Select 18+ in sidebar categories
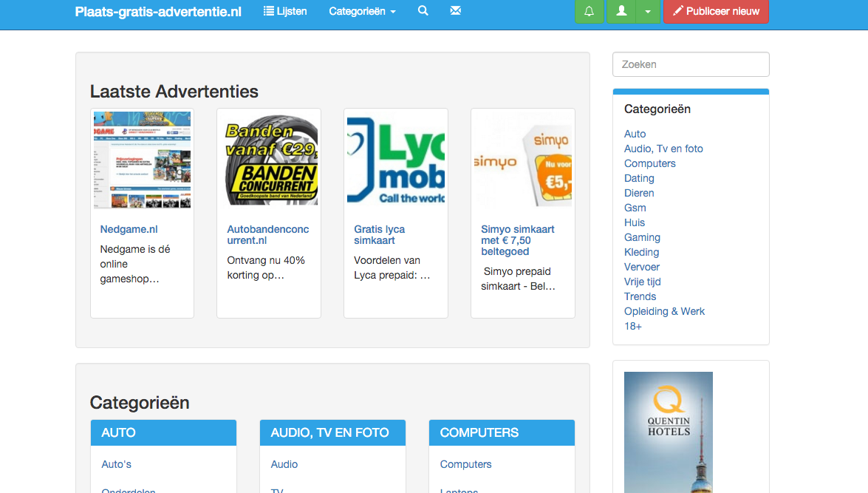The height and width of the screenshot is (493, 868). point(633,326)
